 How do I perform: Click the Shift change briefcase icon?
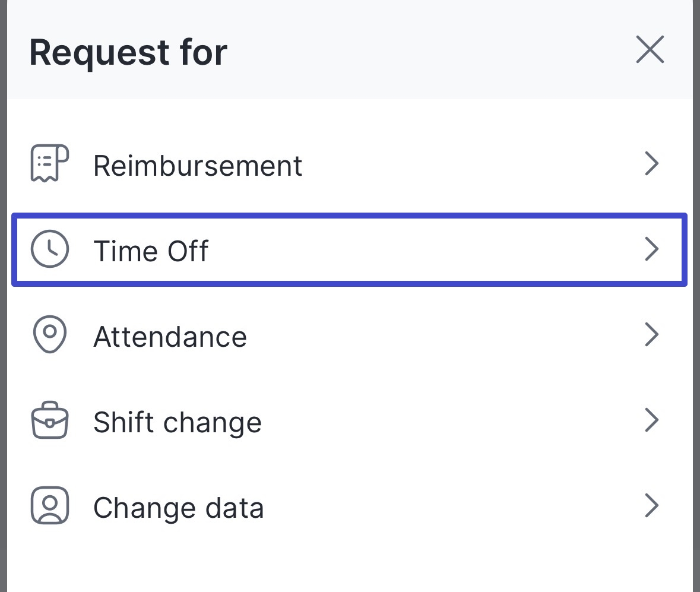[49, 420]
